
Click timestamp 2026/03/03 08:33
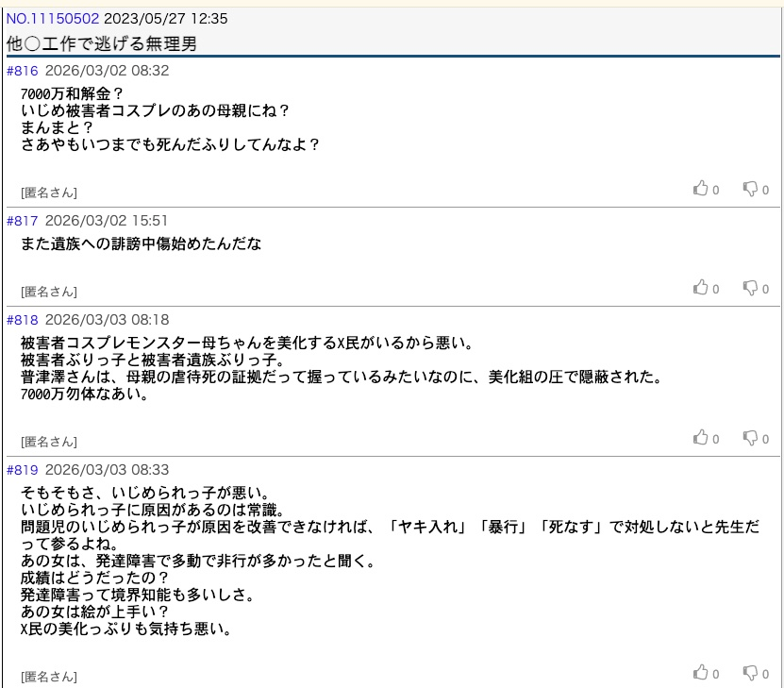coord(107,470)
